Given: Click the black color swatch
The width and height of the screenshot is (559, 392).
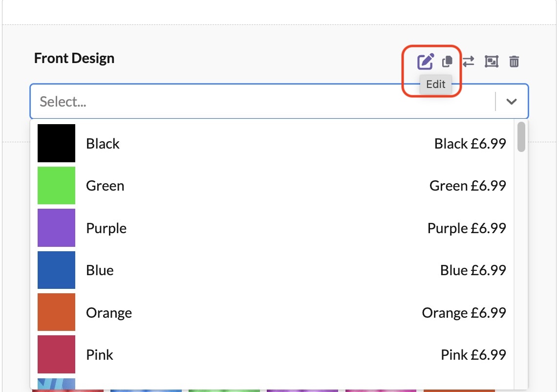Looking at the screenshot, I should pyautogui.click(x=56, y=143).
